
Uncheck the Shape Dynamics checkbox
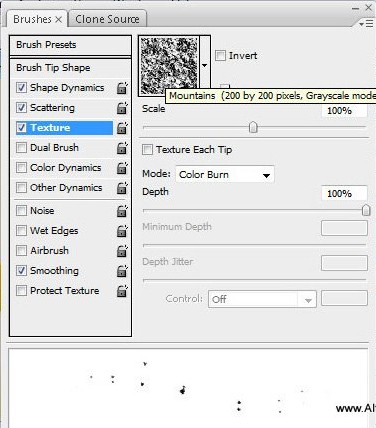click(x=21, y=88)
